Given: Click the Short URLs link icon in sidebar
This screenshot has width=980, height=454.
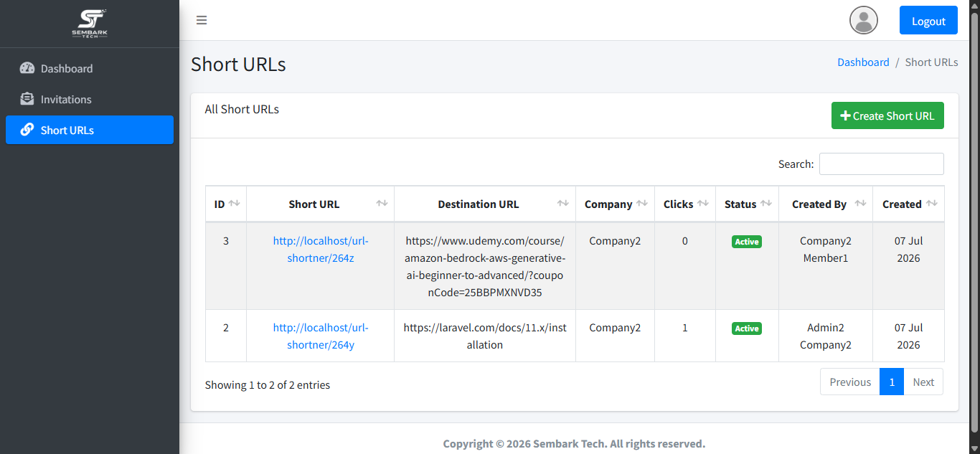Looking at the screenshot, I should pos(27,130).
